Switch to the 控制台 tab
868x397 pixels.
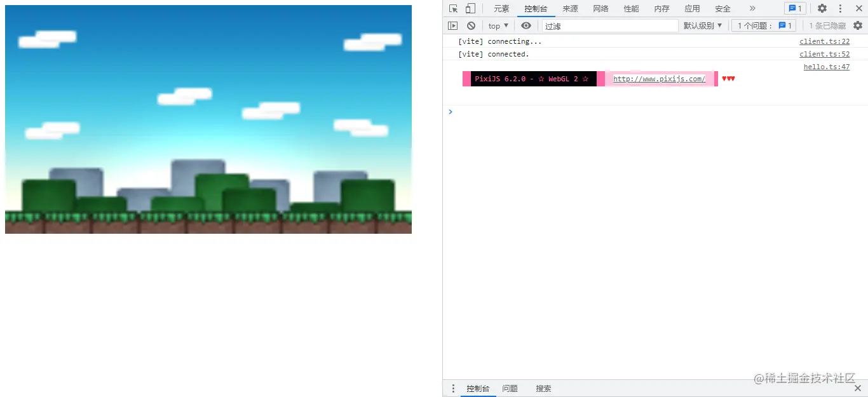pyautogui.click(x=536, y=8)
